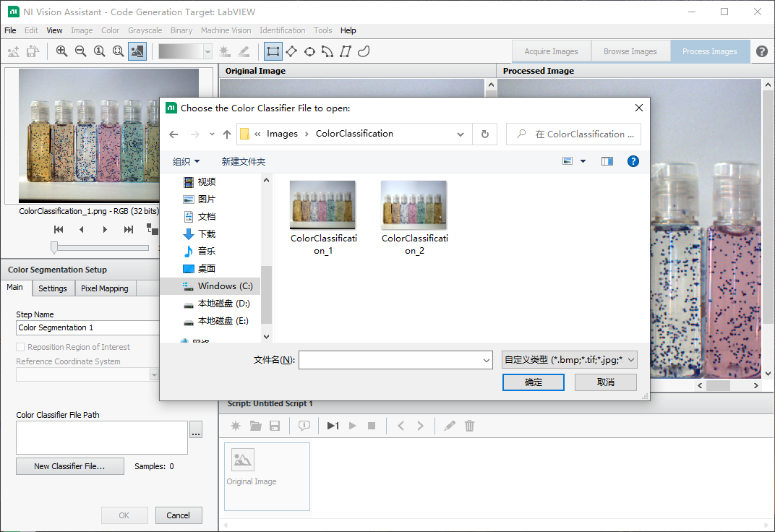Viewport: 775px width, 532px height.
Task: Click the Zoom Out magnifier icon
Action: tap(81, 51)
